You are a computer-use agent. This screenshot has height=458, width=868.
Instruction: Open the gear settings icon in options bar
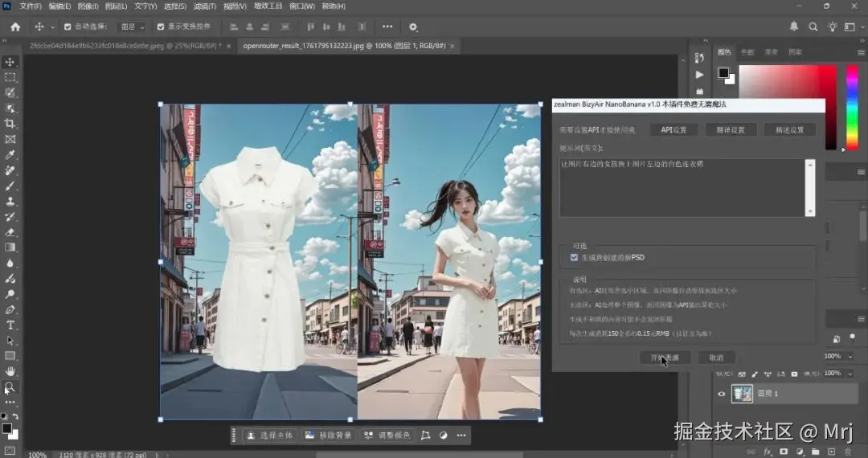(413, 27)
